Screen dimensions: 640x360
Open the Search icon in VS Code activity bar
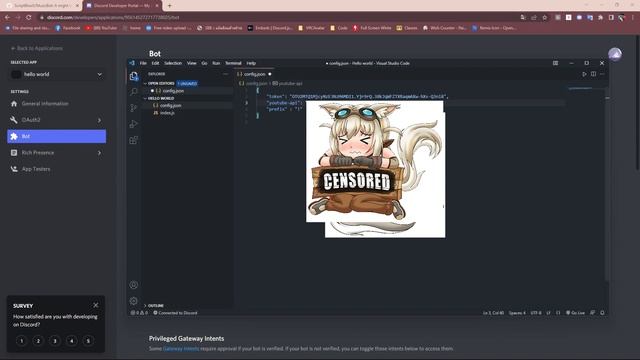[133, 92]
